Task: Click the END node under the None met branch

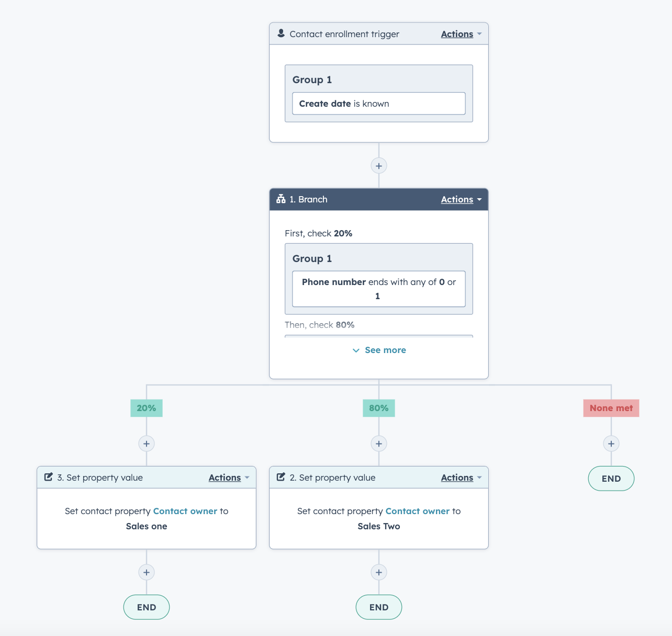Action: (611, 478)
